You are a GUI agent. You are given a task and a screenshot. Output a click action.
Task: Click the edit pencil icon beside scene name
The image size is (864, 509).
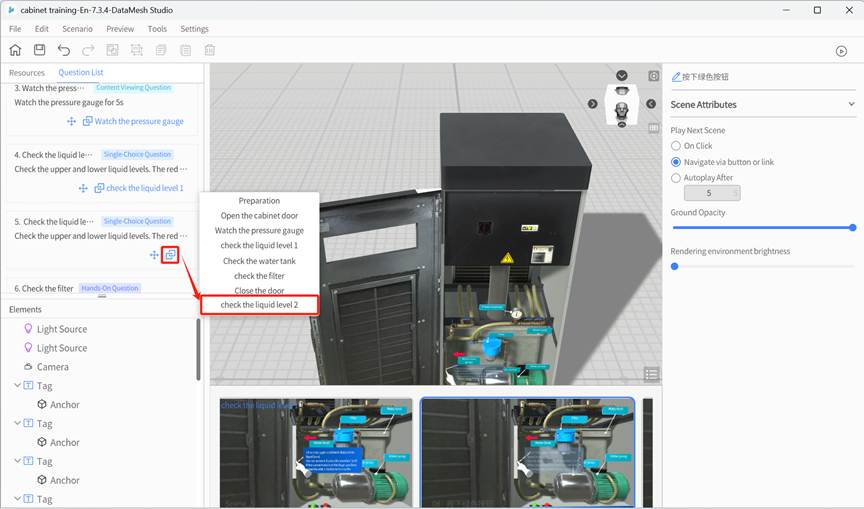coord(677,77)
